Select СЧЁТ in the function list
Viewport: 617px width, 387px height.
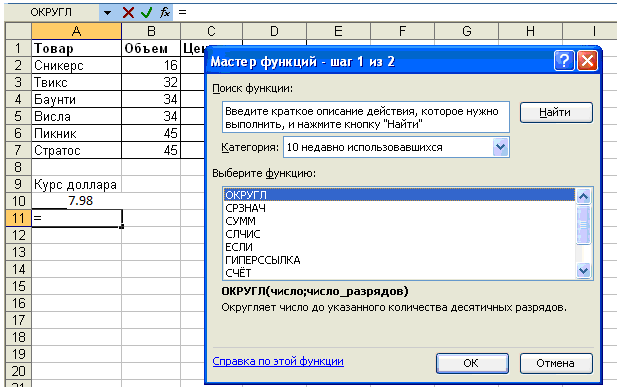click(399, 272)
